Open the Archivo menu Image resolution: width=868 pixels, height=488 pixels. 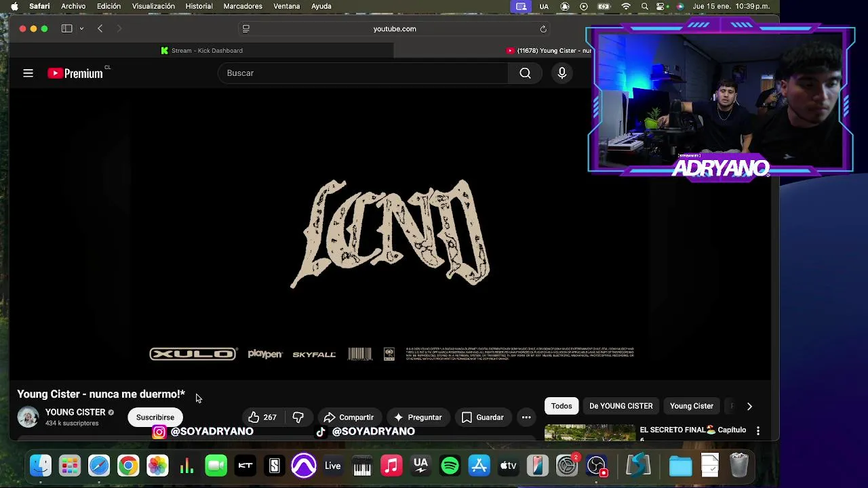(x=73, y=6)
